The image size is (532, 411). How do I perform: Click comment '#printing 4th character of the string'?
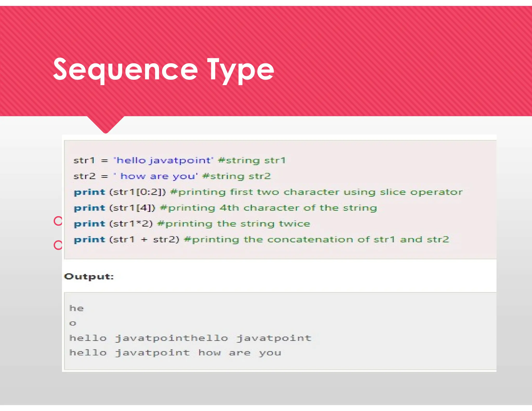269,208
